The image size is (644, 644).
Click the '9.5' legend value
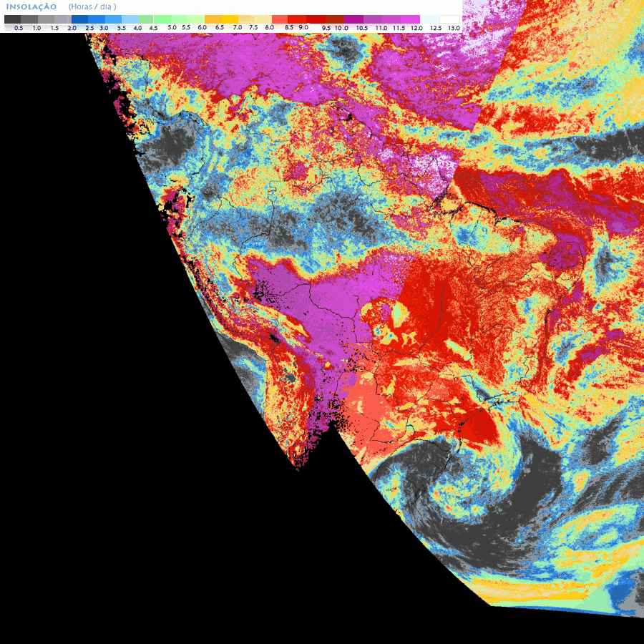[326, 29]
